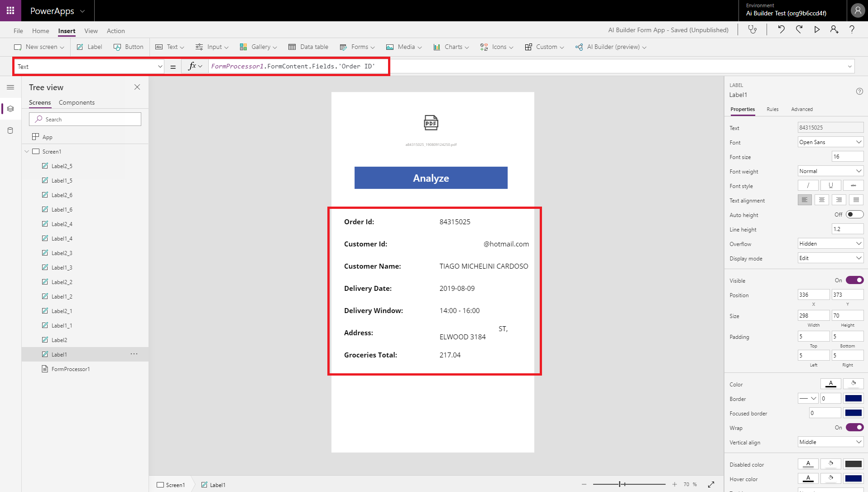This screenshot has width=868, height=492.
Task: Click the App checker stethoscope icon
Action: pos(752,30)
